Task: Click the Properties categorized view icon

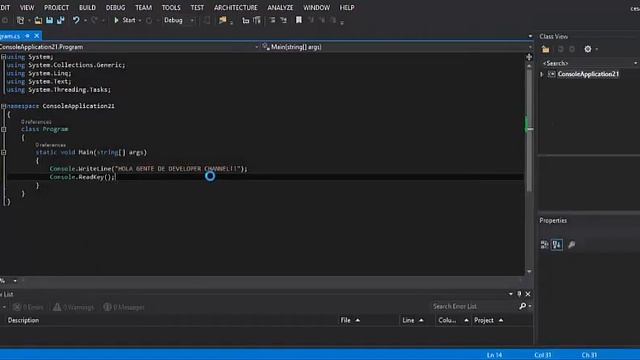Action: click(x=544, y=244)
